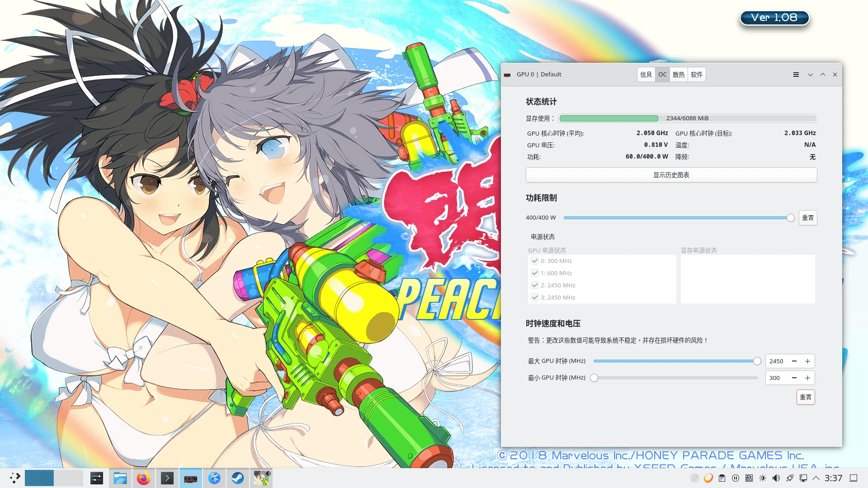The height and width of the screenshot is (488, 868).
Task: Toggle the 3: 2450 MHz power state checkbox
Action: [535, 297]
